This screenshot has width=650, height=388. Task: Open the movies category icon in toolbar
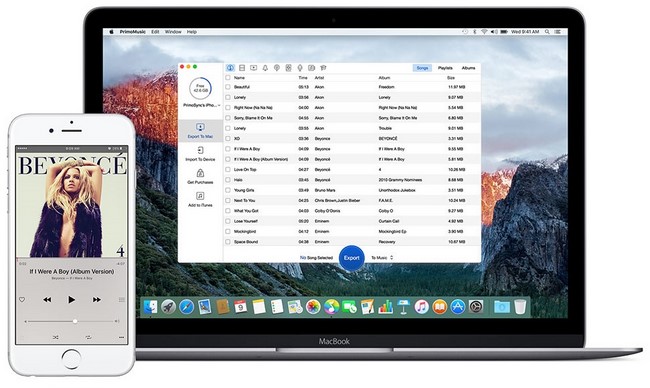(x=242, y=68)
